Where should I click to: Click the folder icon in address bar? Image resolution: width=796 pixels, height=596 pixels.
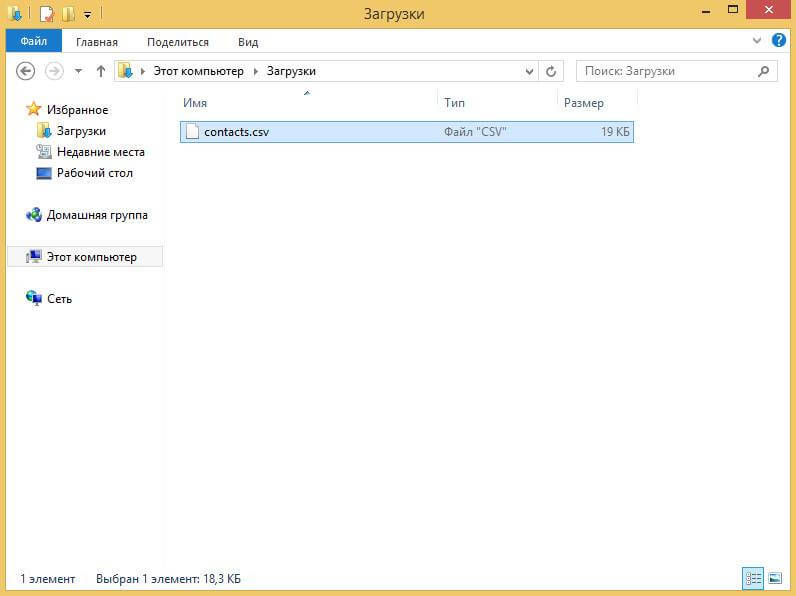125,71
